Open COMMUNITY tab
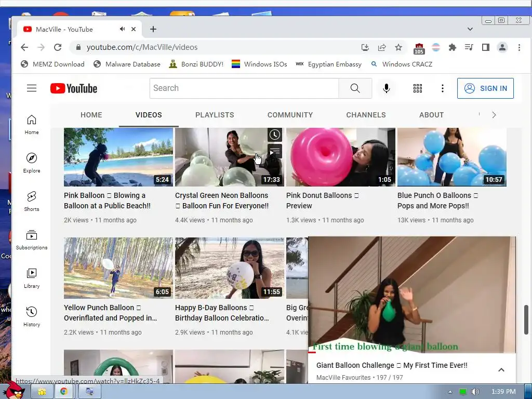The height and width of the screenshot is (399, 532). click(x=290, y=115)
